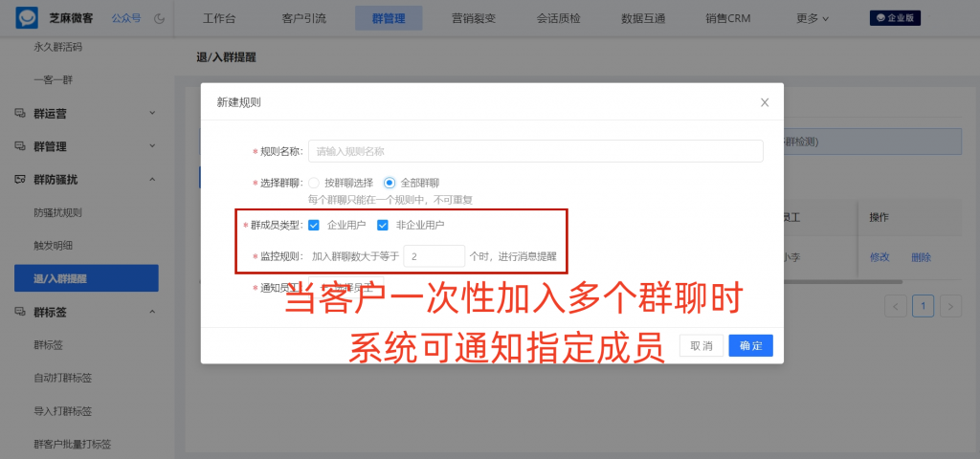The width and height of the screenshot is (980, 459).
Task: Click 删除 link in table row
Action: click(x=922, y=256)
